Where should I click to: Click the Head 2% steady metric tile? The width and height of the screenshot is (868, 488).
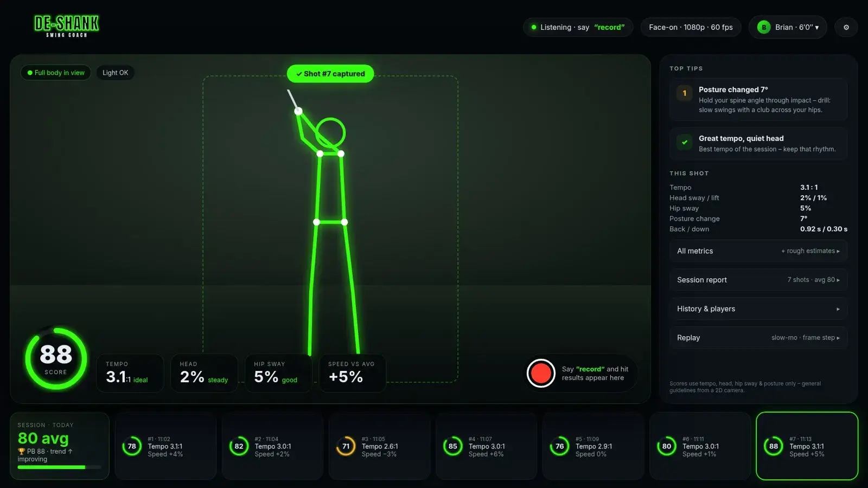(204, 373)
